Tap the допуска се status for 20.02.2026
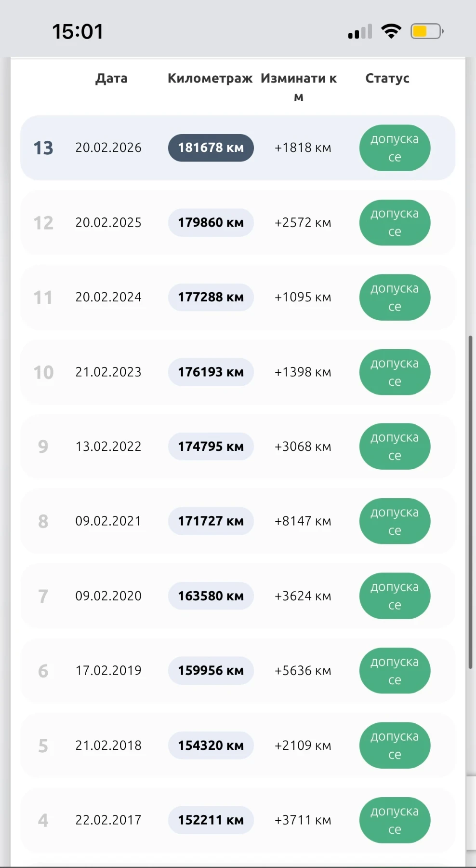Image resolution: width=476 pixels, height=868 pixels. (x=395, y=148)
